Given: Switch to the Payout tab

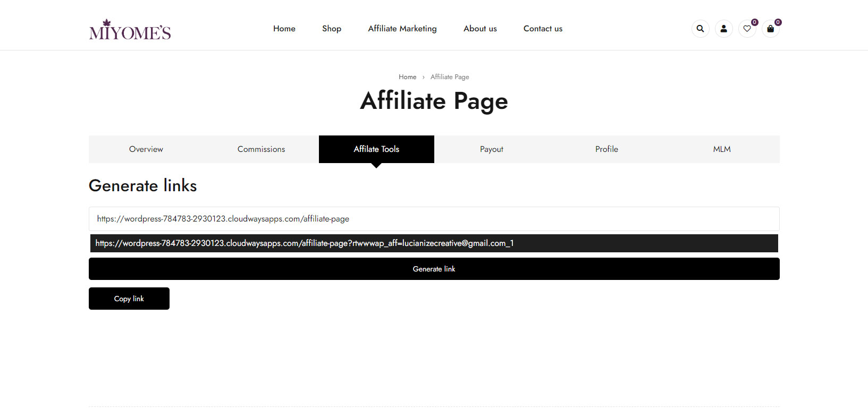Looking at the screenshot, I should click(492, 149).
